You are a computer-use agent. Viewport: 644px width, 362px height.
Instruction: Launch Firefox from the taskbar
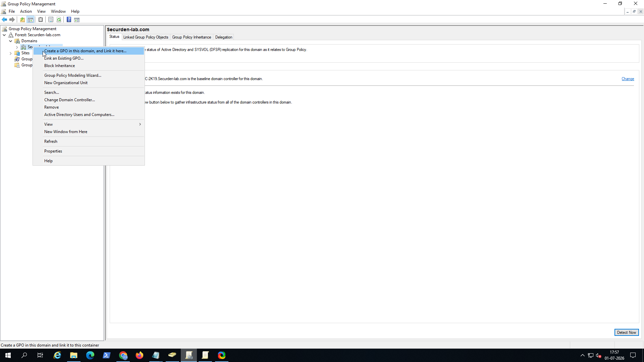pyautogui.click(x=140, y=355)
